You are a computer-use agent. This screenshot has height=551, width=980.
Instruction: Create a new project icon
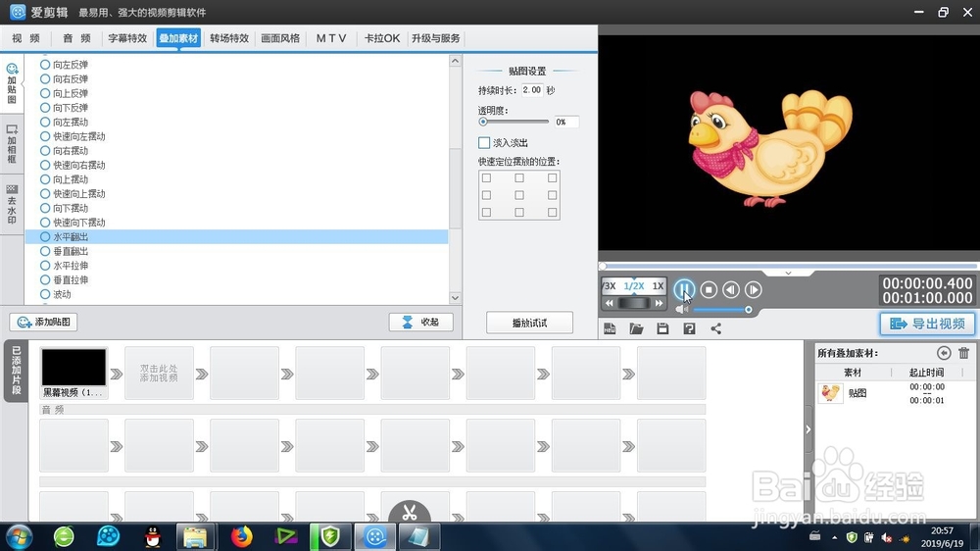[610, 328]
